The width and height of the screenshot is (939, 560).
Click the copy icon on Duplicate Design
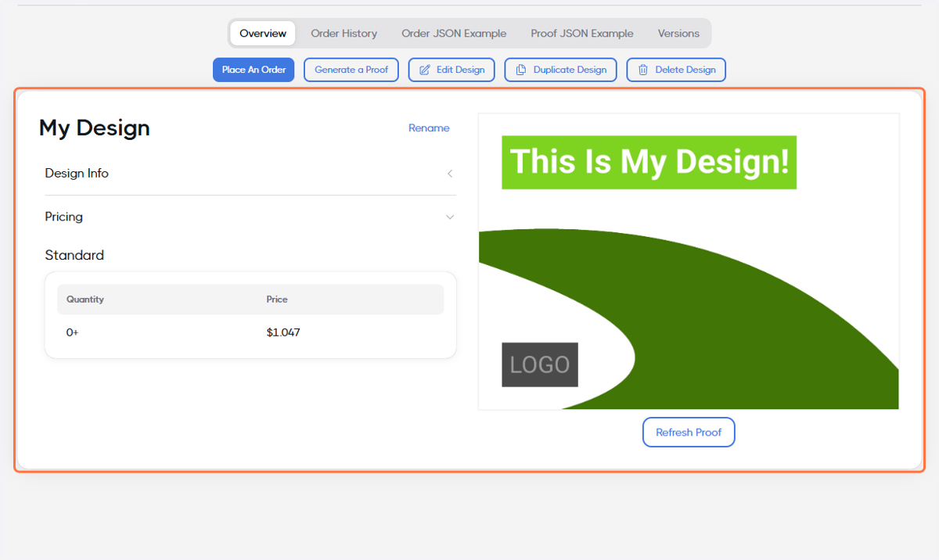click(x=521, y=70)
